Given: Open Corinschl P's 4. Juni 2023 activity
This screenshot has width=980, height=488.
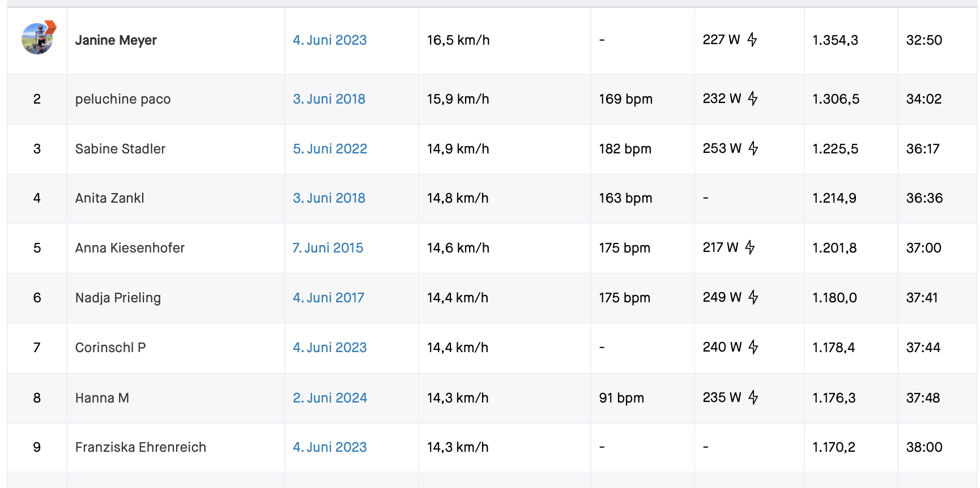Looking at the screenshot, I should pos(330,348).
